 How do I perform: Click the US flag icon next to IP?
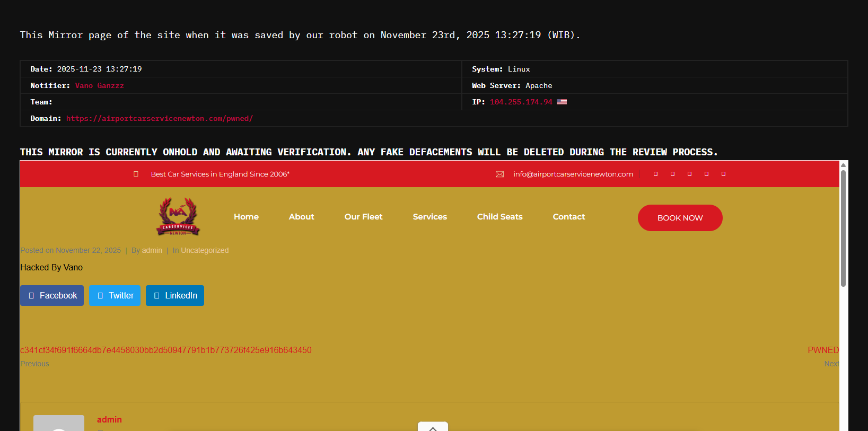click(562, 102)
